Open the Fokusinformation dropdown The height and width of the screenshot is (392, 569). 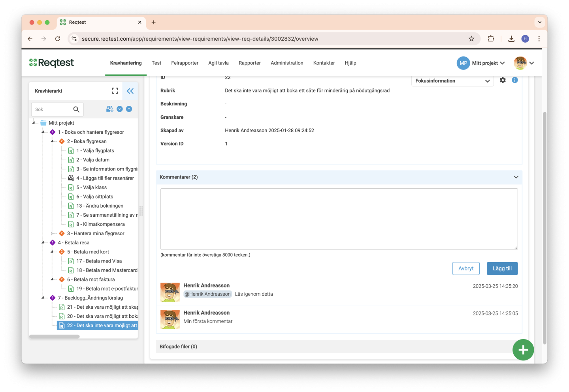click(452, 81)
